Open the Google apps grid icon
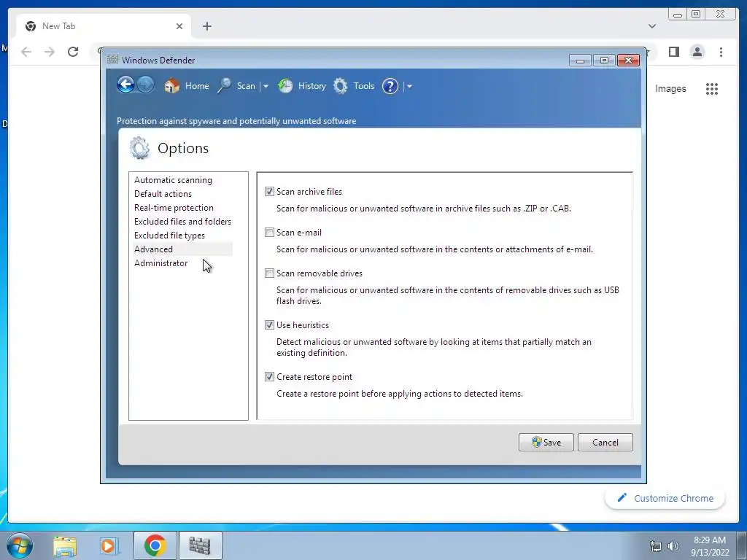747x560 pixels. 712,88
